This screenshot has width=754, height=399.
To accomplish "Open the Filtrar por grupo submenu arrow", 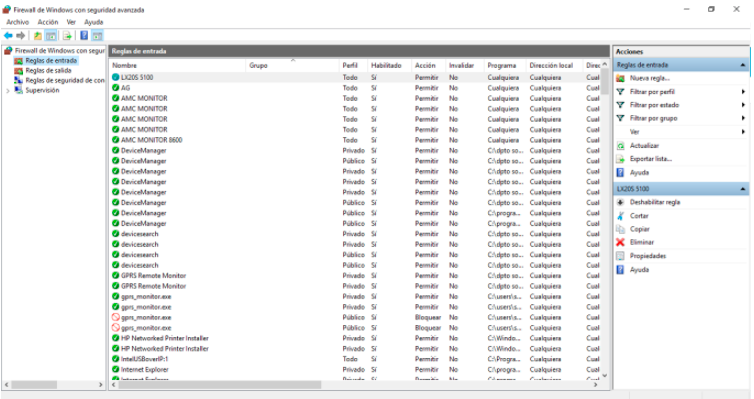I will [x=743, y=118].
